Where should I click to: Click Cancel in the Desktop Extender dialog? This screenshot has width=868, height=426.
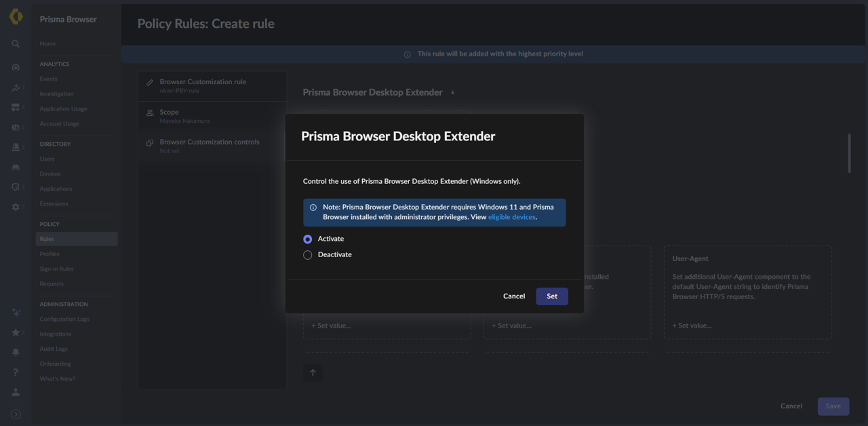tap(514, 296)
